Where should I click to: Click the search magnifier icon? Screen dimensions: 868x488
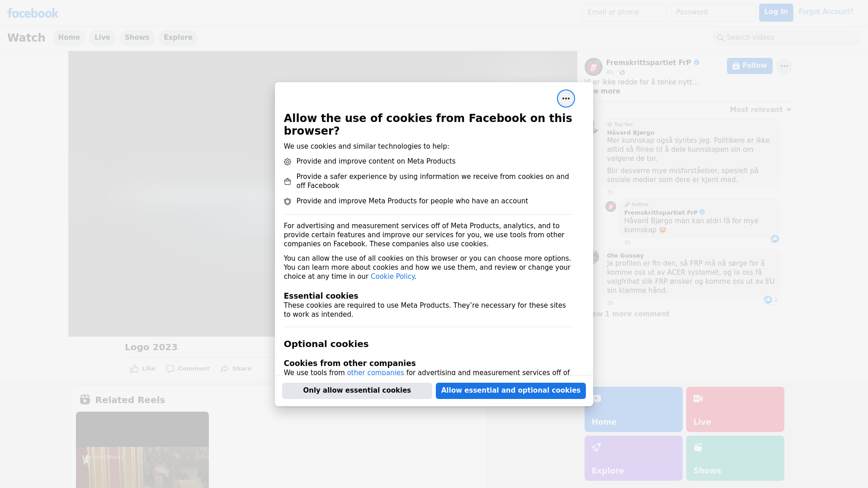pyautogui.click(x=720, y=38)
